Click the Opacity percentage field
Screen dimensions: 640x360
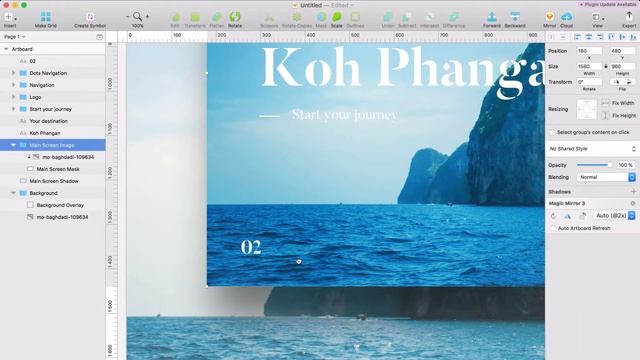625,165
